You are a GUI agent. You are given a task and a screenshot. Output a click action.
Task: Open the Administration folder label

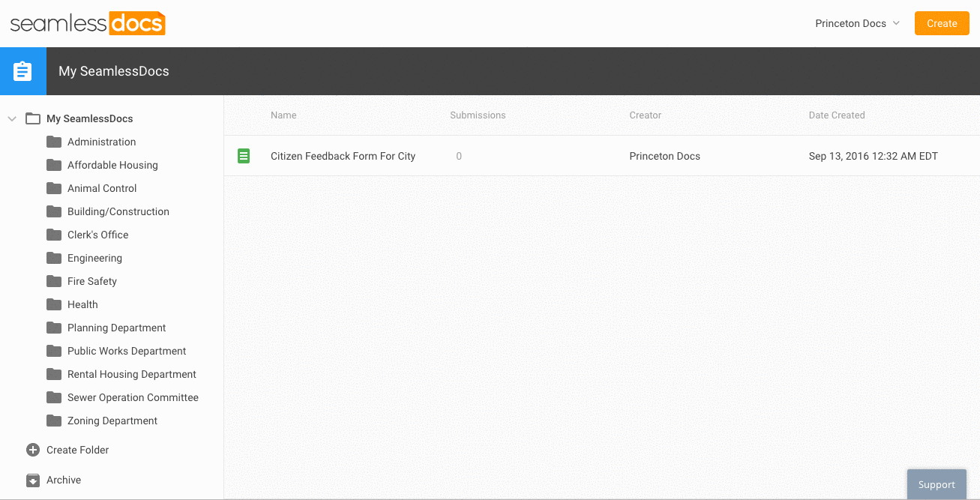(x=102, y=142)
